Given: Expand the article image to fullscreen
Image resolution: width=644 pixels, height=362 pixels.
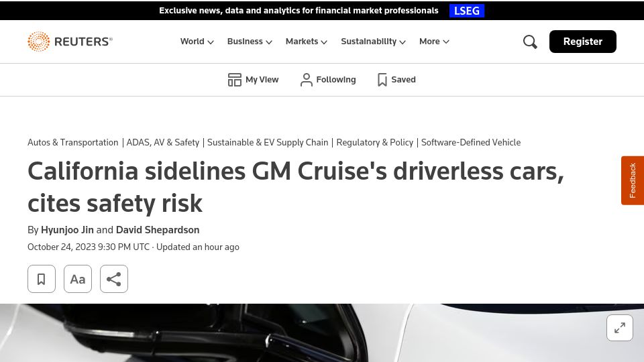Looking at the screenshot, I should 619,328.
